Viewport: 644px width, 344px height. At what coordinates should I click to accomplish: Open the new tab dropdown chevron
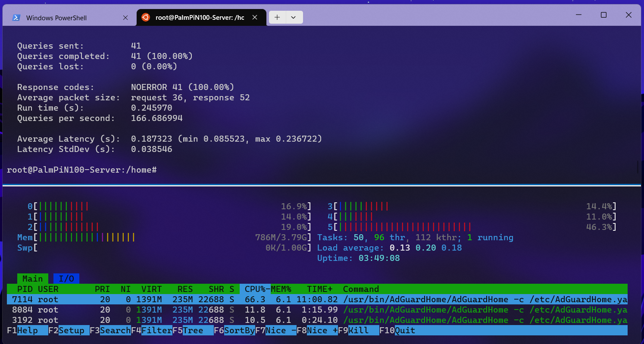294,17
